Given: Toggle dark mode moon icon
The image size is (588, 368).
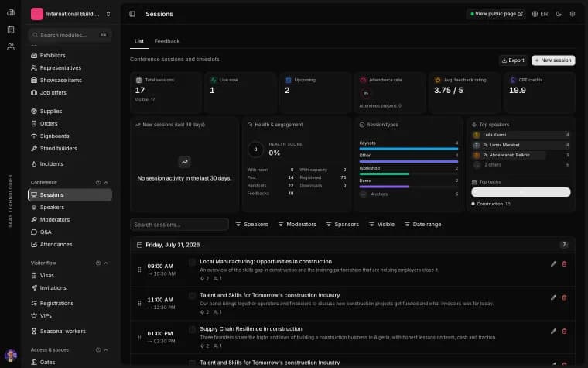Looking at the screenshot, I should pyautogui.click(x=559, y=14).
